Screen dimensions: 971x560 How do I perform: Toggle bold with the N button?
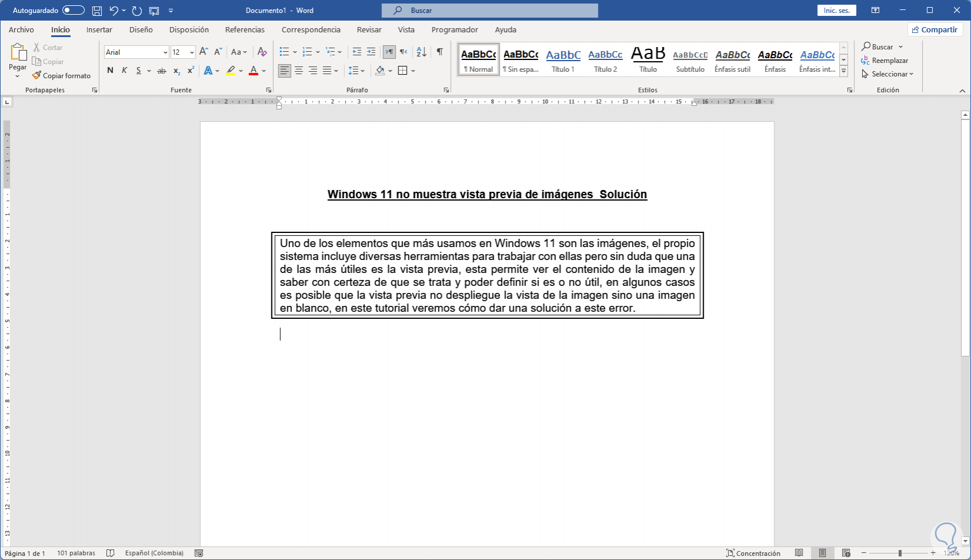(x=110, y=71)
